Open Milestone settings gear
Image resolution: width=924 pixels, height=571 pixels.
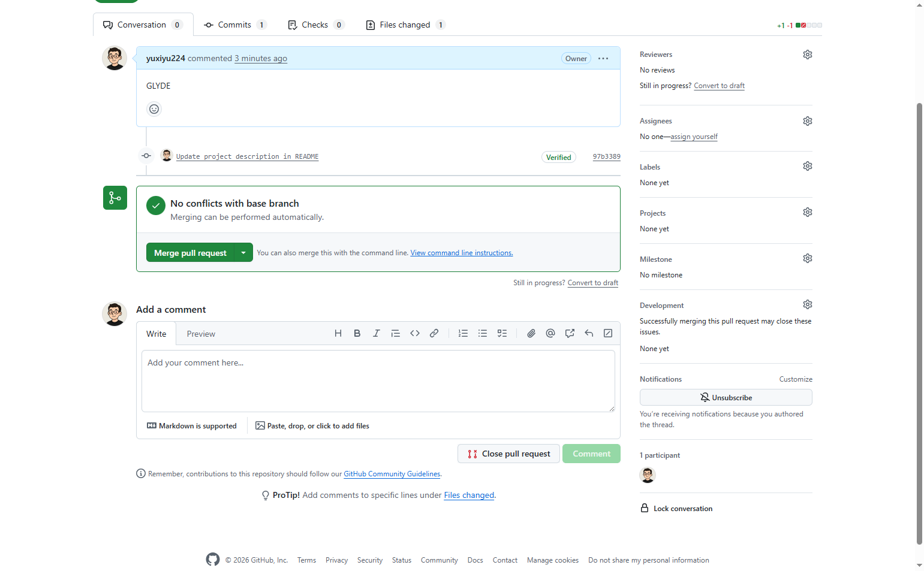808,258
